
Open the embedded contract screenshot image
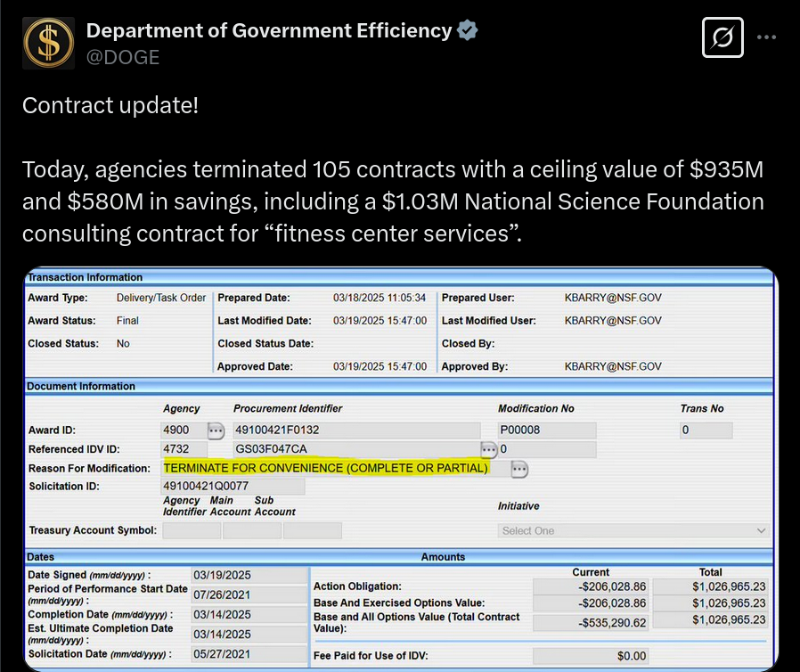coord(401,469)
